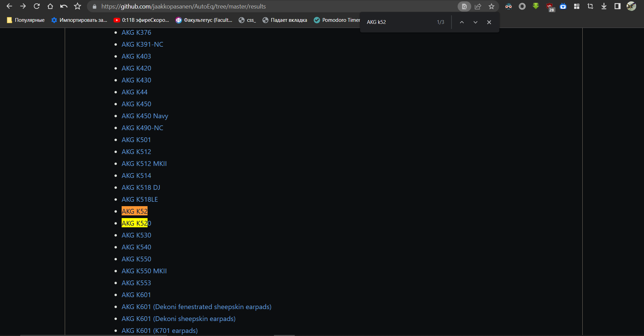Open the AKG K530 link
This screenshot has width=644, height=336.
136,235
